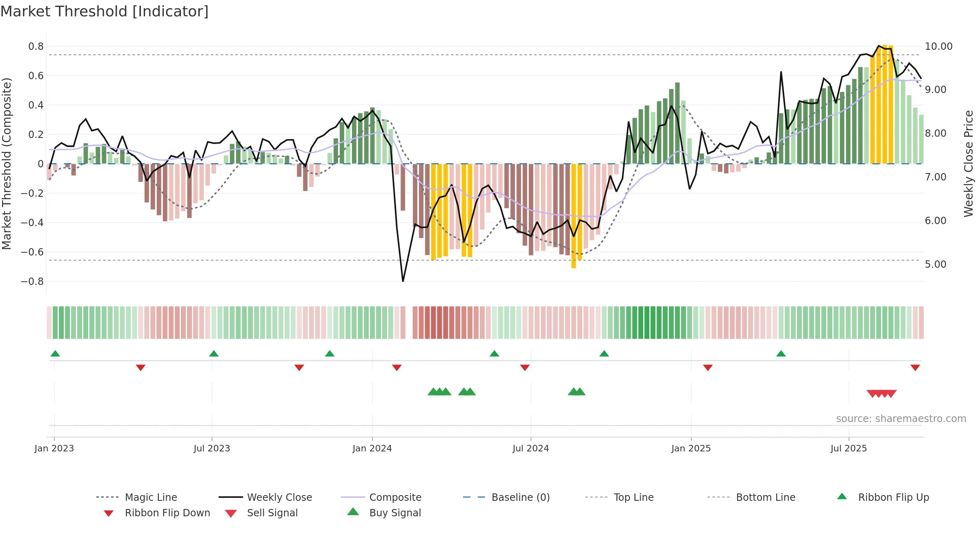
Task: Toggle the Top Line legend entry
Action: 619,497
